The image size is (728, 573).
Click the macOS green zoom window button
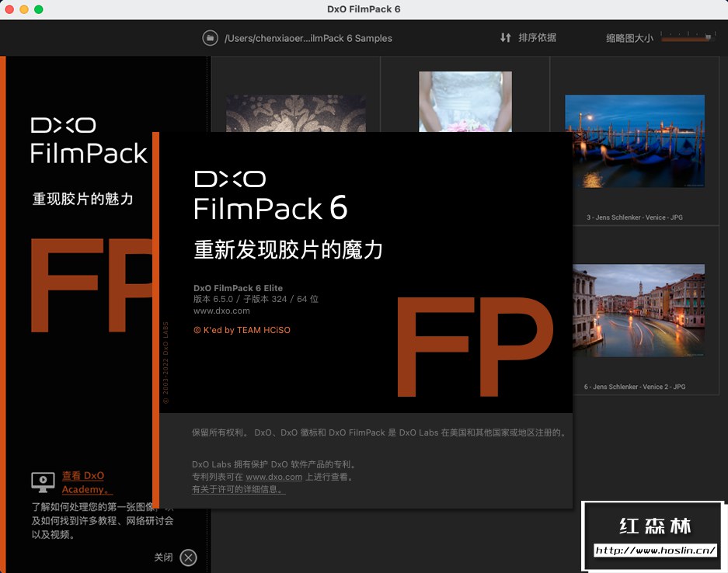(39, 9)
